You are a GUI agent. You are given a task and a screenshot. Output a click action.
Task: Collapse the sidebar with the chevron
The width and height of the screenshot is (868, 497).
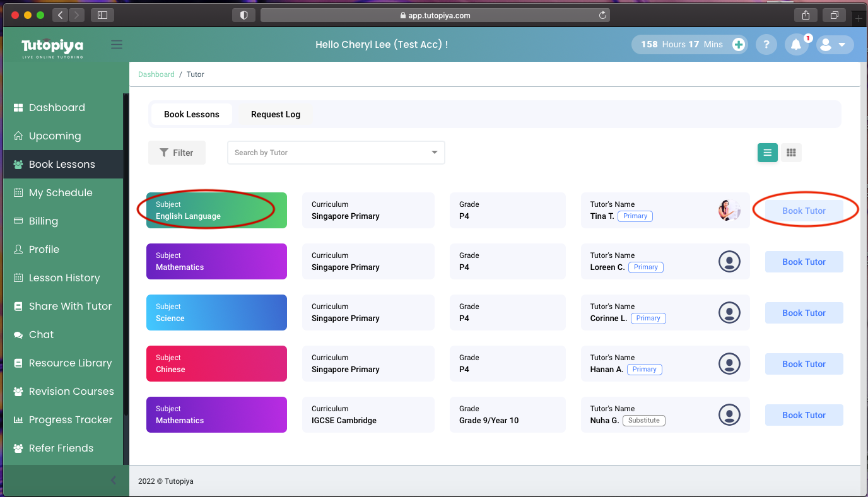(x=114, y=481)
